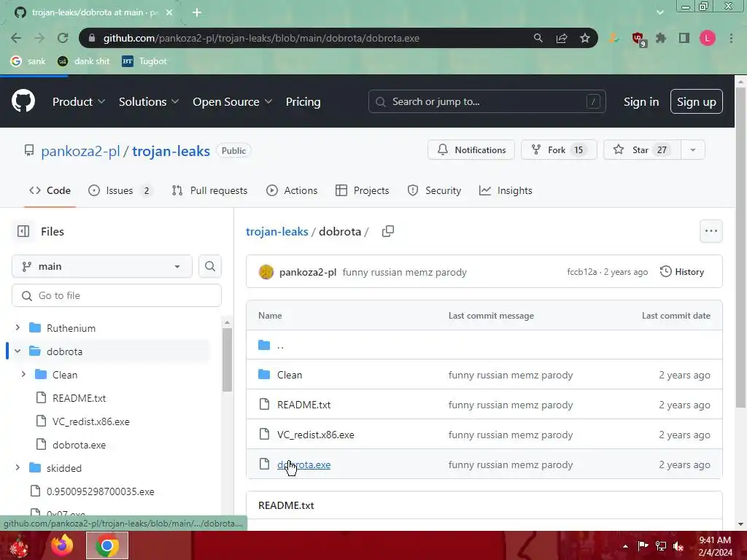View commit History
Screen dimensions: 747x560
click(682, 272)
